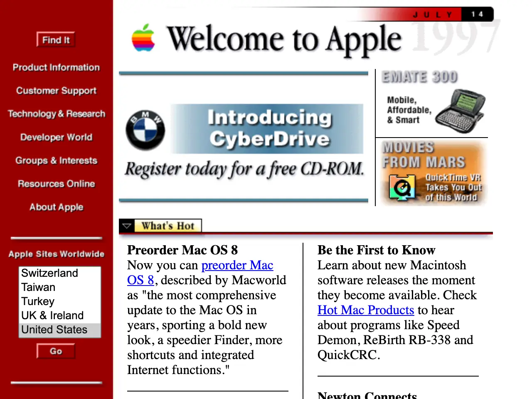
Task: Choose UK & Ireland from the list
Action: tap(60, 315)
